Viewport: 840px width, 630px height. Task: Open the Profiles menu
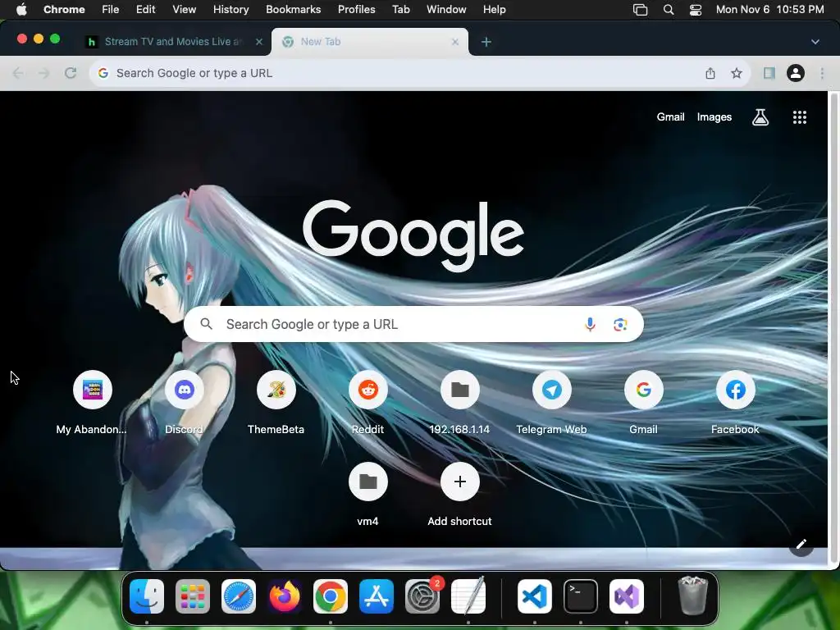tap(356, 10)
